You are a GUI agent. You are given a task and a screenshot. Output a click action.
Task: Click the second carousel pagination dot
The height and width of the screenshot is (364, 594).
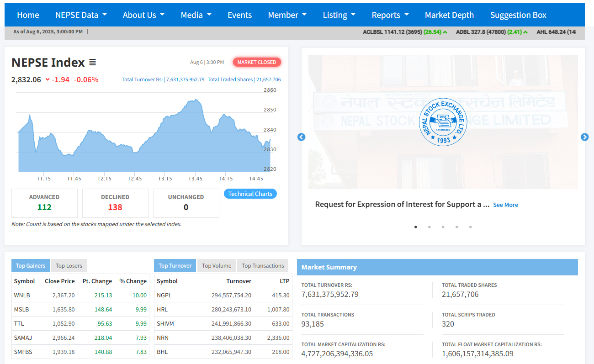[x=429, y=227]
